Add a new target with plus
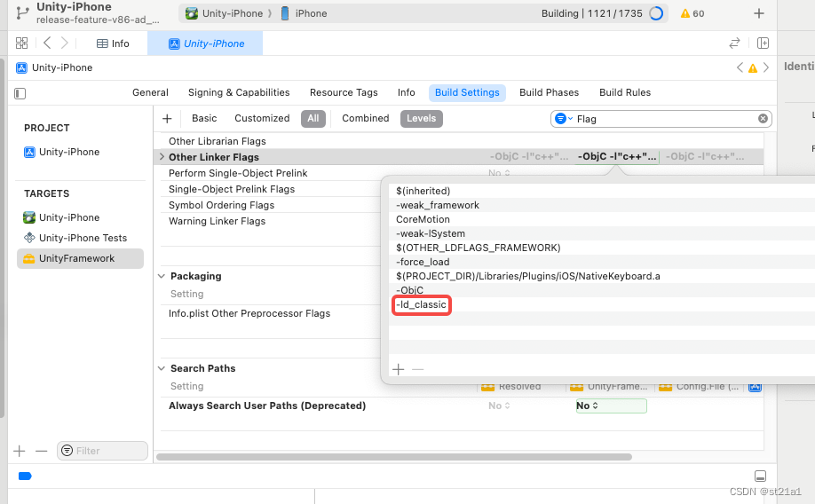The image size is (815, 504). point(20,451)
